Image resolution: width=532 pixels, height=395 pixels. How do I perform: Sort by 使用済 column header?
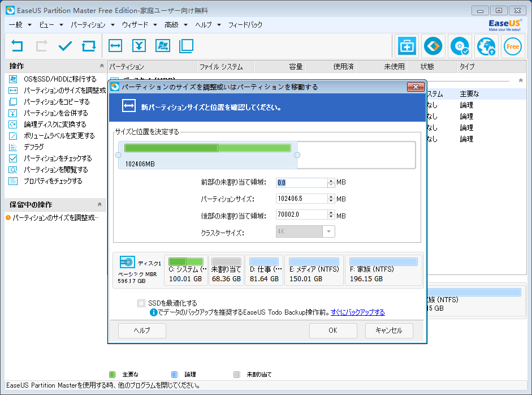[330, 67]
